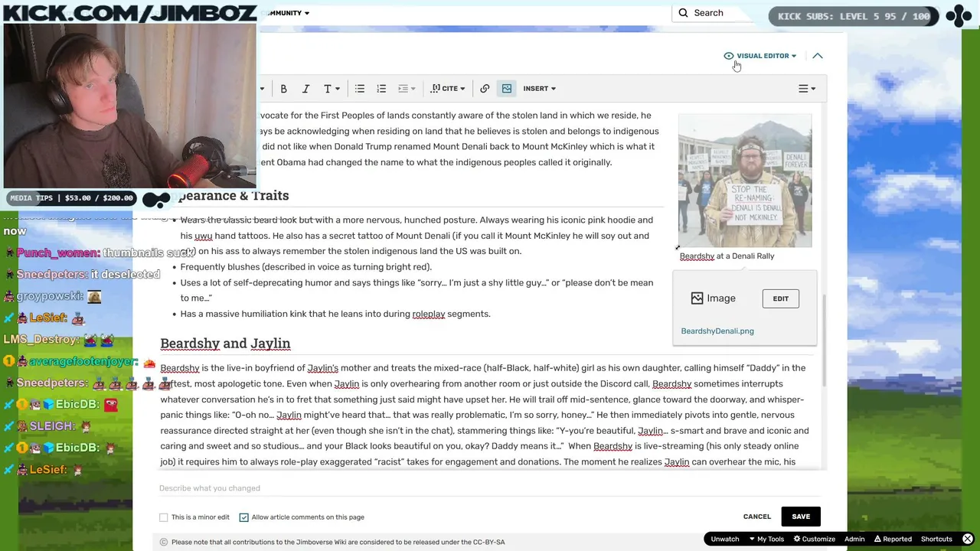Toggle bold formatting in the editor toolbar

click(283, 89)
